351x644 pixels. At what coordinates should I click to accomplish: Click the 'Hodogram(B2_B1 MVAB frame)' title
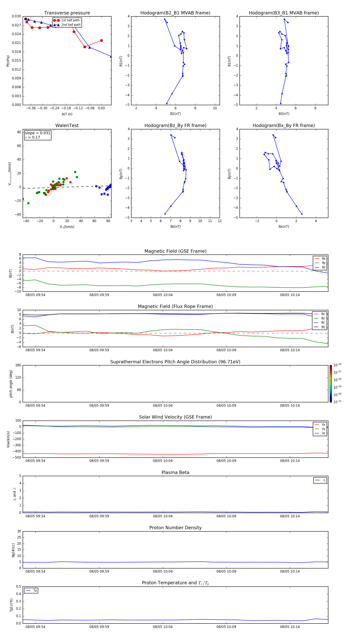(175, 13)
